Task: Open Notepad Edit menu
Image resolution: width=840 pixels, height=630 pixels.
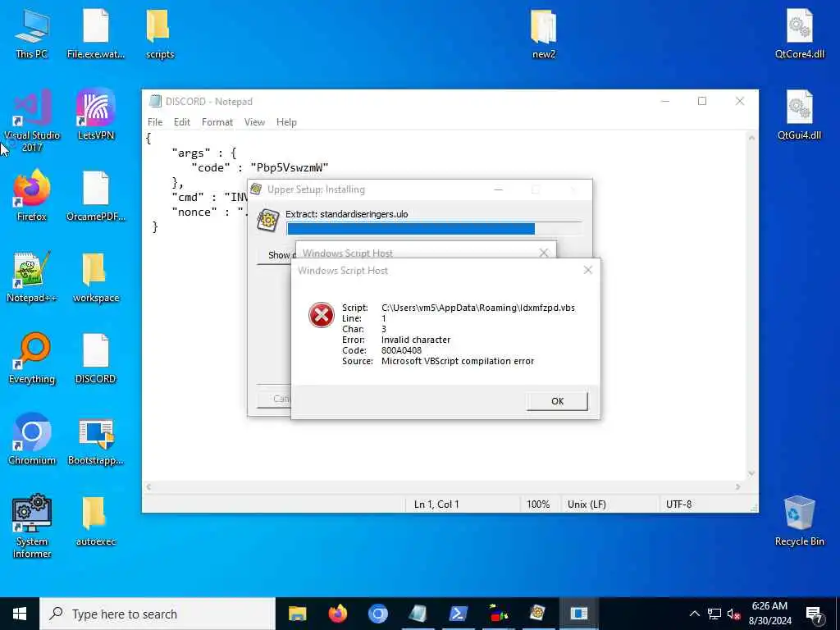Action: click(182, 122)
